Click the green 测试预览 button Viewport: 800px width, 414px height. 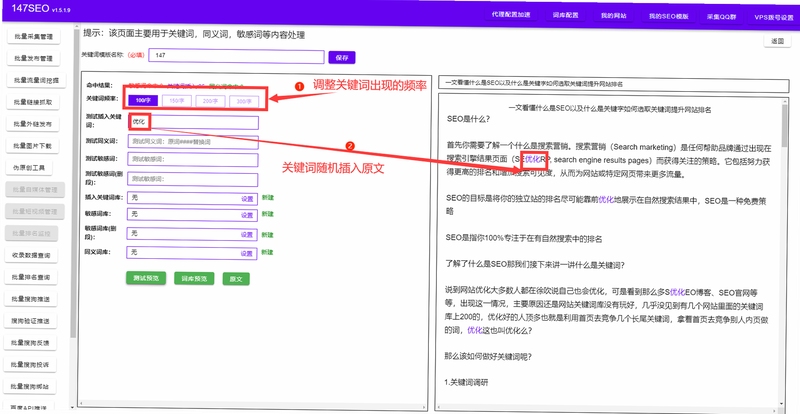tap(146, 278)
